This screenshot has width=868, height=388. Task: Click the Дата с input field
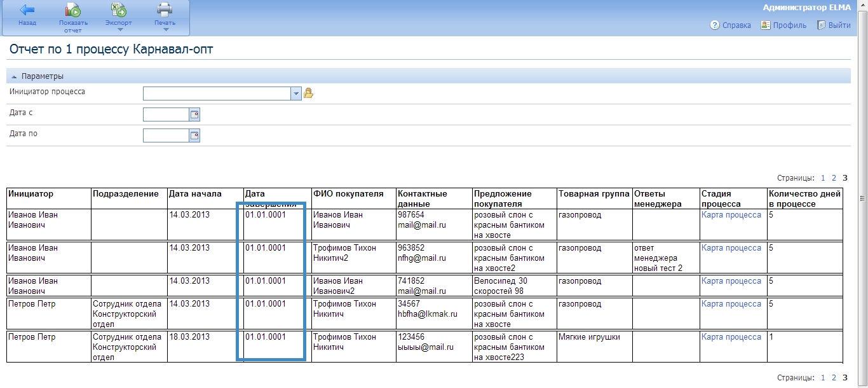point(166,114)
